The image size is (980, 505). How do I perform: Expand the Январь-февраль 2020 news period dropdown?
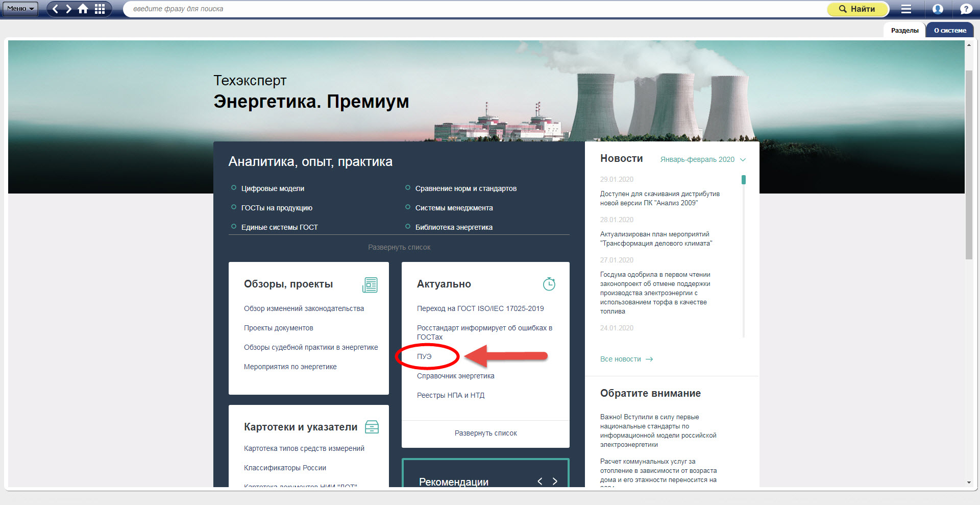pos(703,159)
